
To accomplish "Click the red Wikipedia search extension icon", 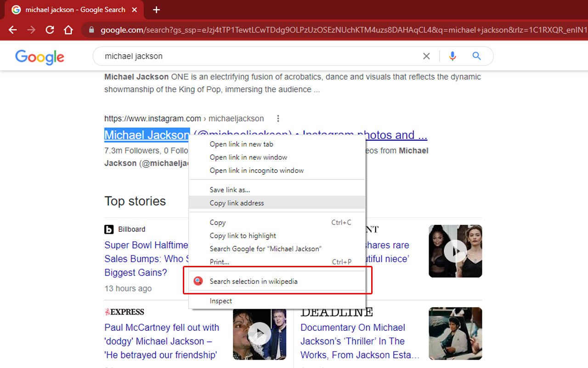I will pyautogui.click(x=198, y=281).
